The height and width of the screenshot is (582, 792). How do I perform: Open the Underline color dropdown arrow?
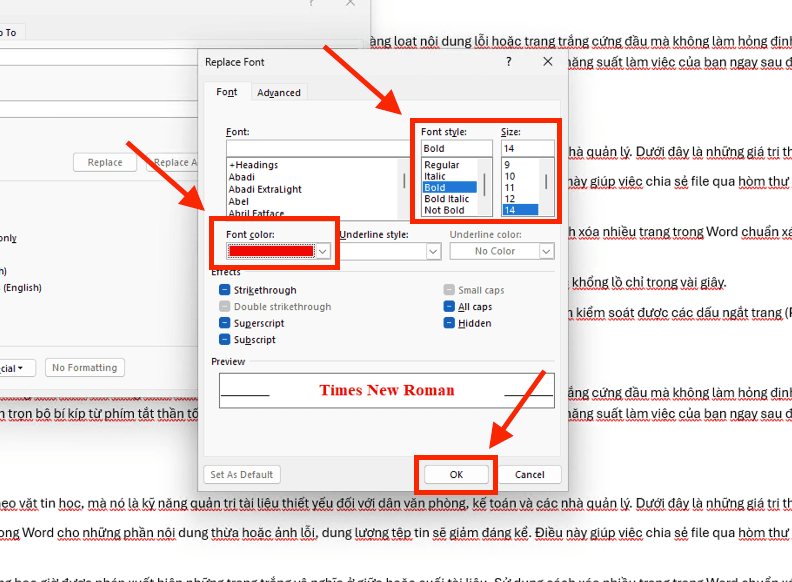coord(546,251)
